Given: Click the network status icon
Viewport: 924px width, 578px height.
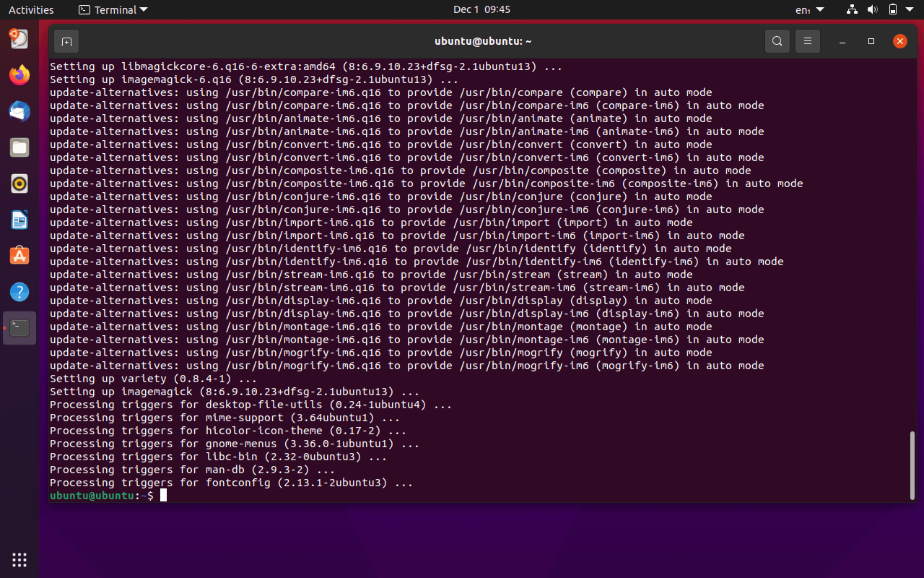Looking at the screenshot, I should click(x=853, y=9).
